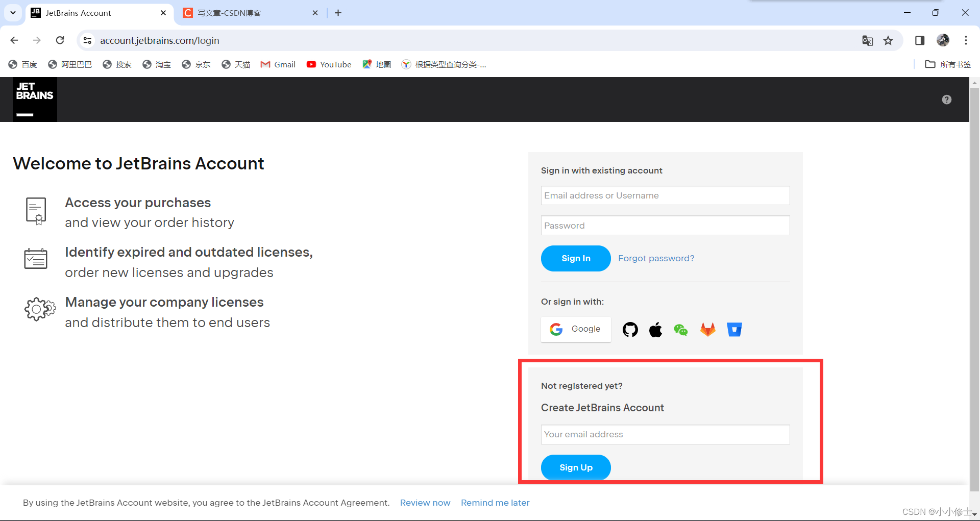Click the address bar URL
This screenshot has width=980, height=521.
point(160,40)
